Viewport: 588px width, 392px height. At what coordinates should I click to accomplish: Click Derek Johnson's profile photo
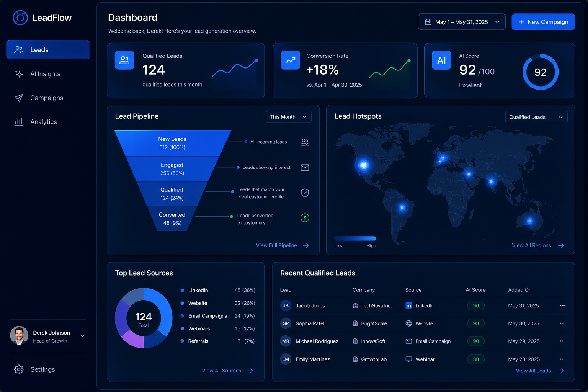click(19, 335)
